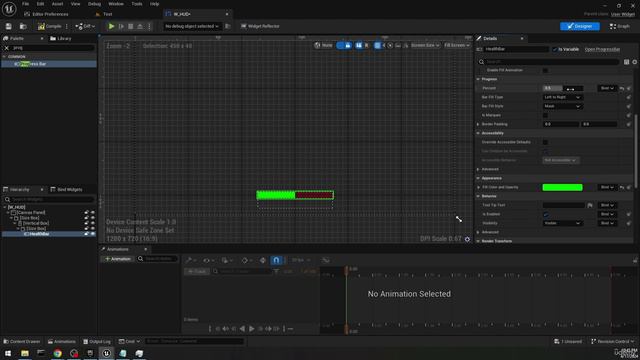Viewport: 640px width, 360px height.
Task: Click the Browse to asset icon
Action: [23, 26]
